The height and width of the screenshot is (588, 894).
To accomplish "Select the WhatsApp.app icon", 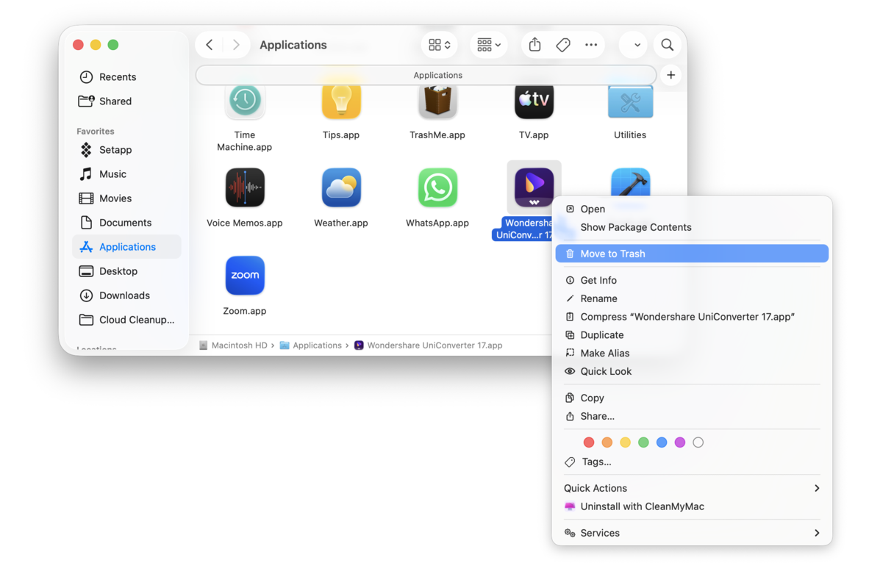I will 437,188.
